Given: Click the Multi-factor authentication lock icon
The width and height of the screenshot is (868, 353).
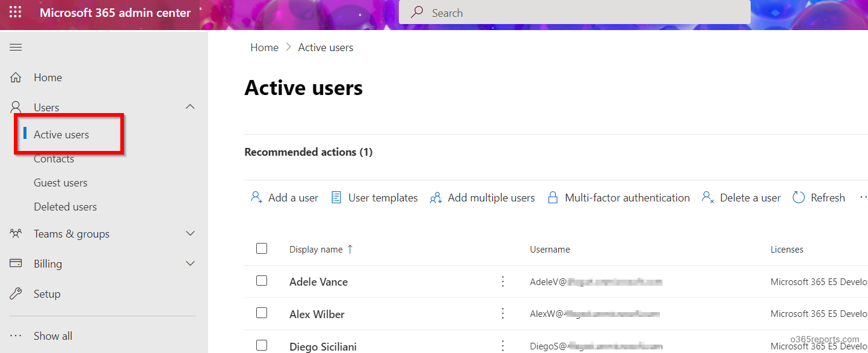Looking at the screenshot, I should (553, 197).
